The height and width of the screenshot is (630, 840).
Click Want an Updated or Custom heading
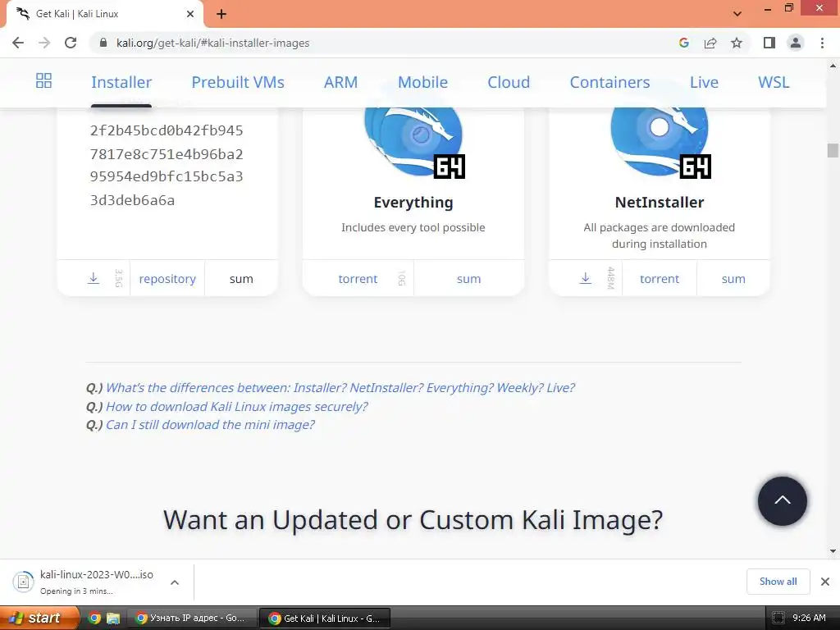[413, 519]
